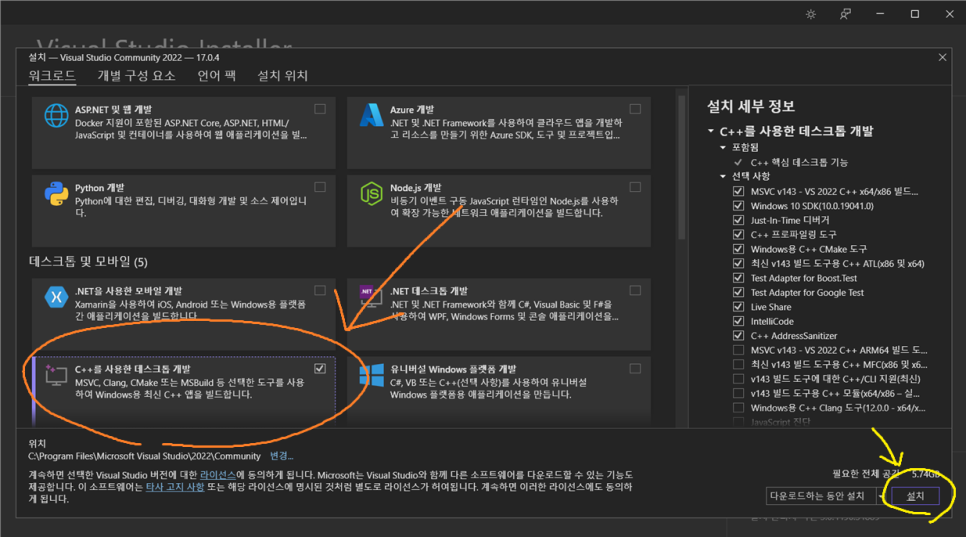Check C++ MFC v143 build tools option
966x537 pixels.
coord(738,364)
